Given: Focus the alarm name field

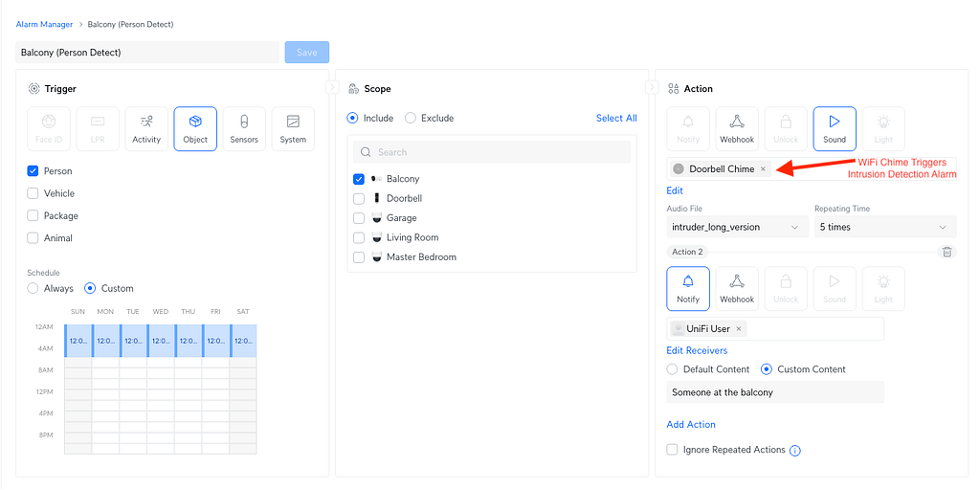Looking at the screenshot, I should (146, 53).
